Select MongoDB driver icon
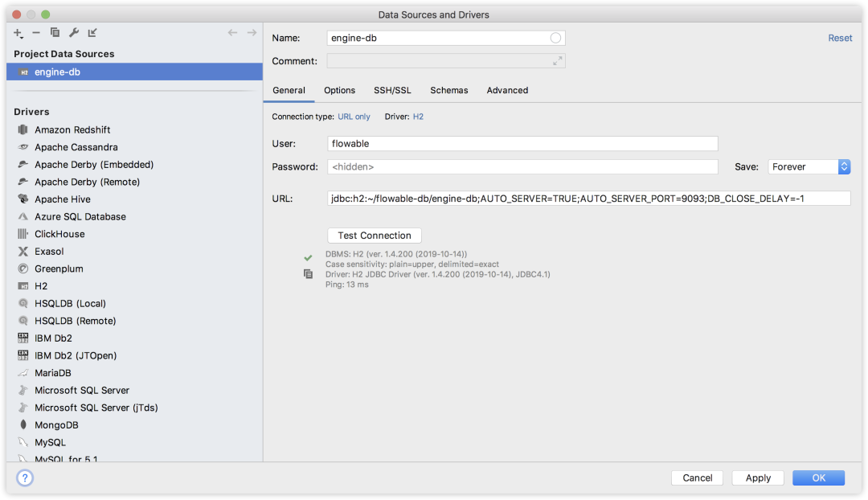Screen dimensions: 868x500 23,424
